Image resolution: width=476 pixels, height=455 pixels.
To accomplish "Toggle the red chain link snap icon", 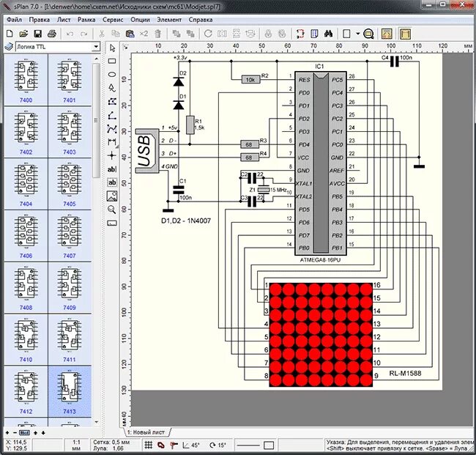I will point(161,445).
